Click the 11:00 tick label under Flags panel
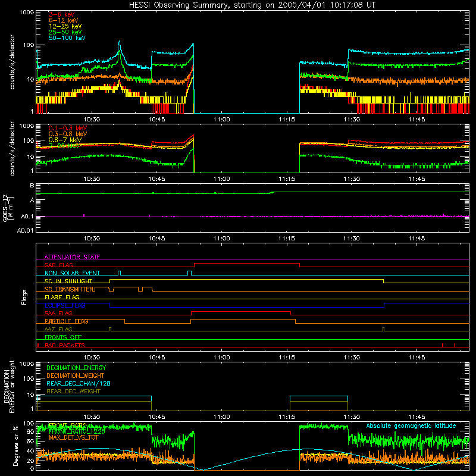 221,358
